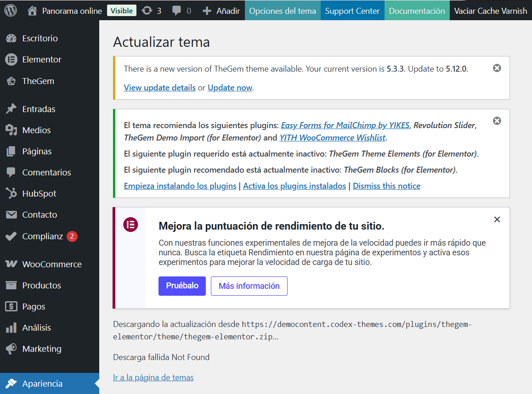Open the Elementor sidebar menu
This screenshot has height=394, width=532.
tap(41, 60)
